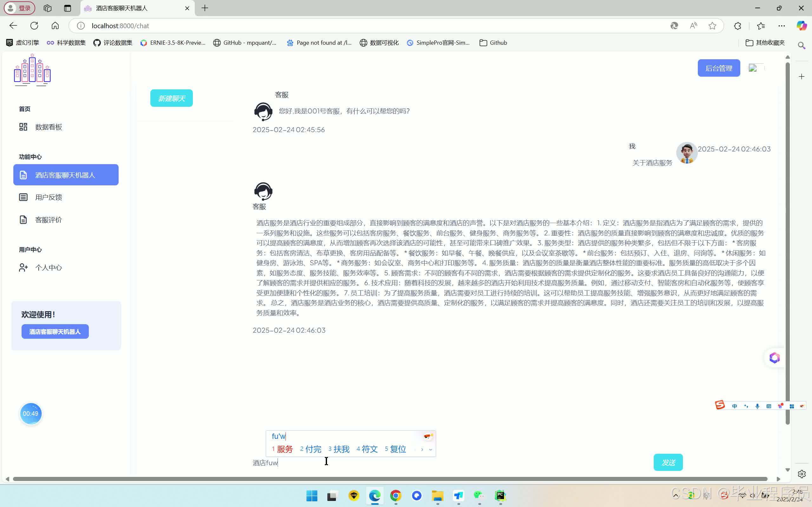
Task: Click the 发送 send button
Action: [x=668, y=462]
